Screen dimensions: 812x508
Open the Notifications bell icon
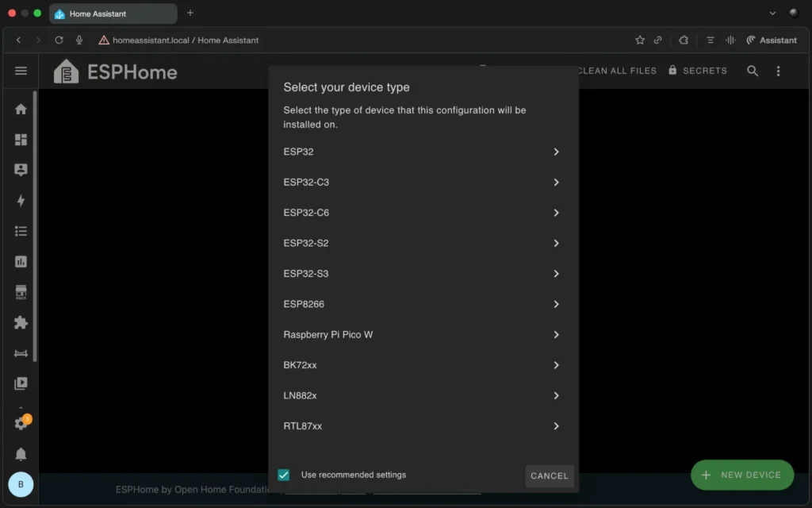tap(21, 454)
